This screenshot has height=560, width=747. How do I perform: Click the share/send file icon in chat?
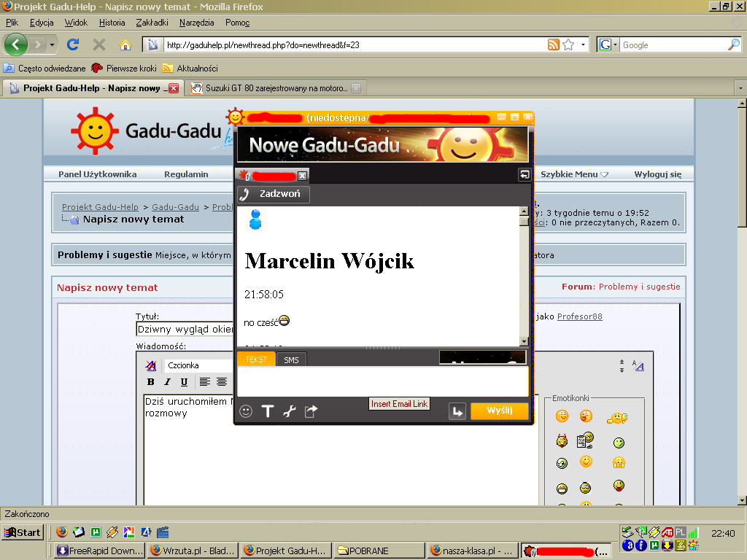(x=311, y=411)
